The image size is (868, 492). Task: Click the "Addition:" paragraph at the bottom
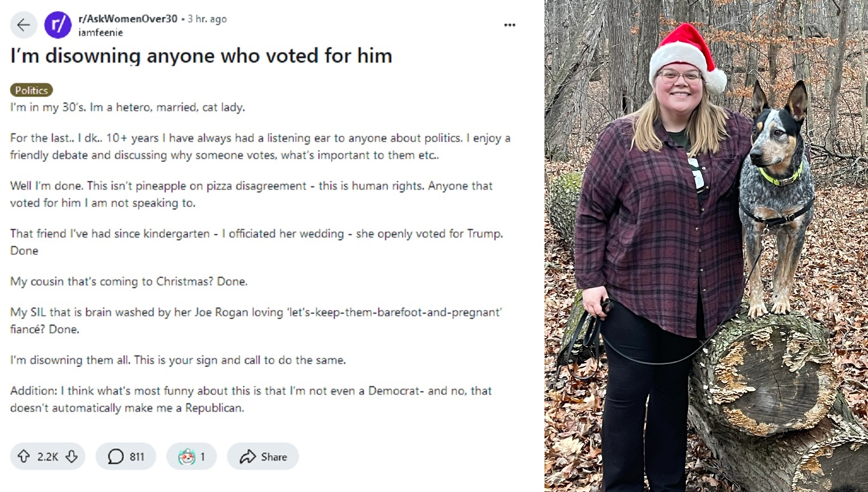coord(251,399)
